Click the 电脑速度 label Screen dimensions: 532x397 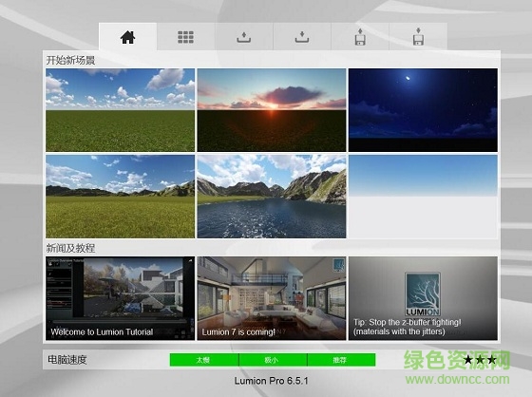click(x=67, y=360)
